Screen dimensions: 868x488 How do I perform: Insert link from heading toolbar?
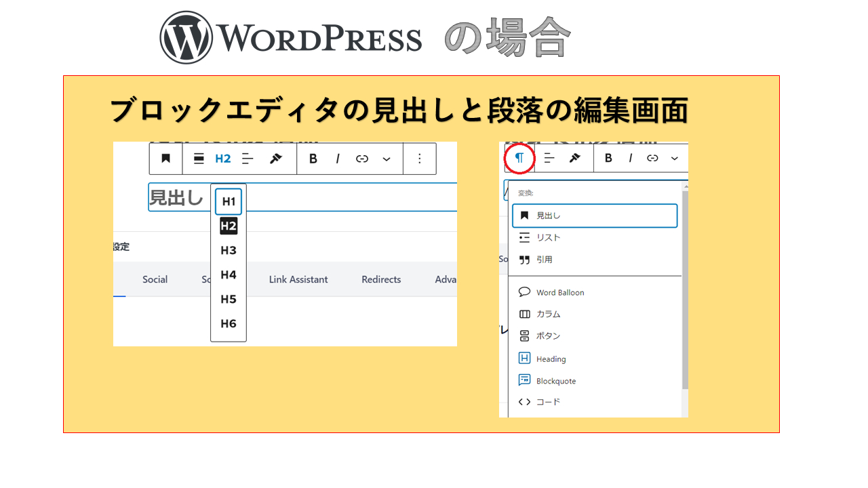pyautogui.click(x=362, y=159)
